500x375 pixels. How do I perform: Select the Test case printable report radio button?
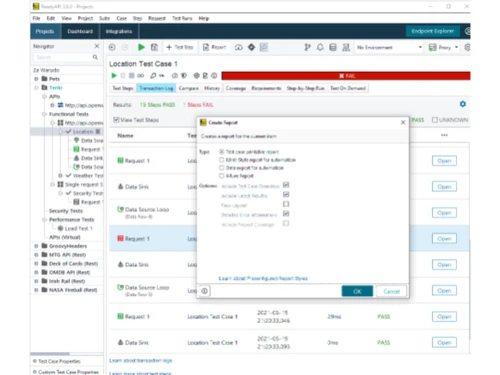[x=221, y=152]
